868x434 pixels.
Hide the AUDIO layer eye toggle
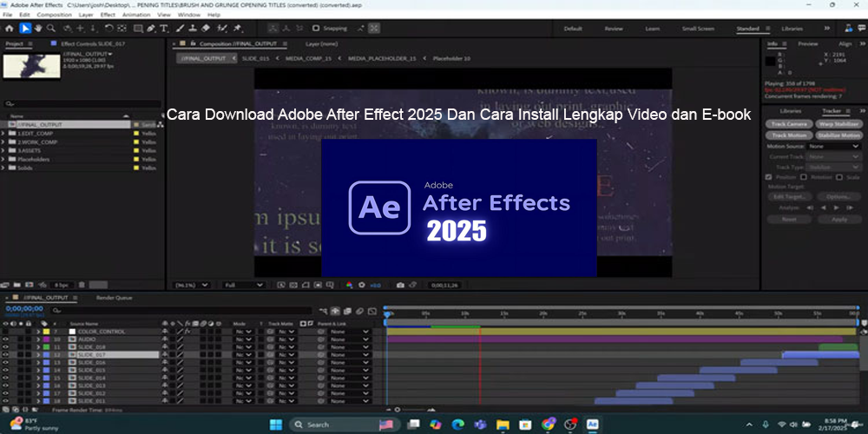[x=5, y=339]
